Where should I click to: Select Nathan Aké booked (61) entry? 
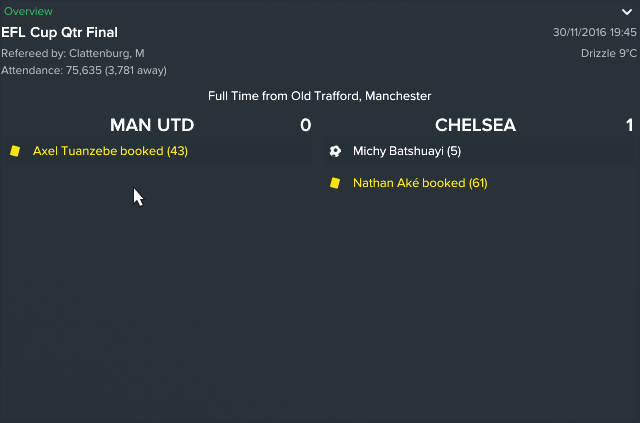pos(420,183)
